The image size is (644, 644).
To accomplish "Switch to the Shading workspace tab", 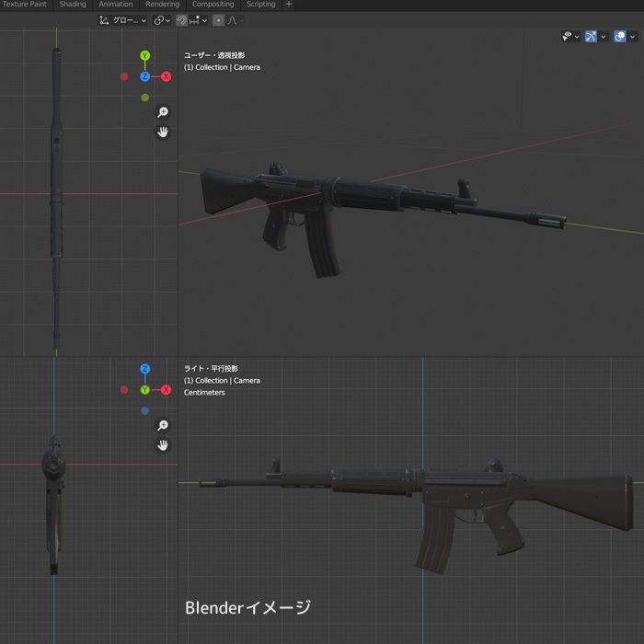I will point(73,5).
